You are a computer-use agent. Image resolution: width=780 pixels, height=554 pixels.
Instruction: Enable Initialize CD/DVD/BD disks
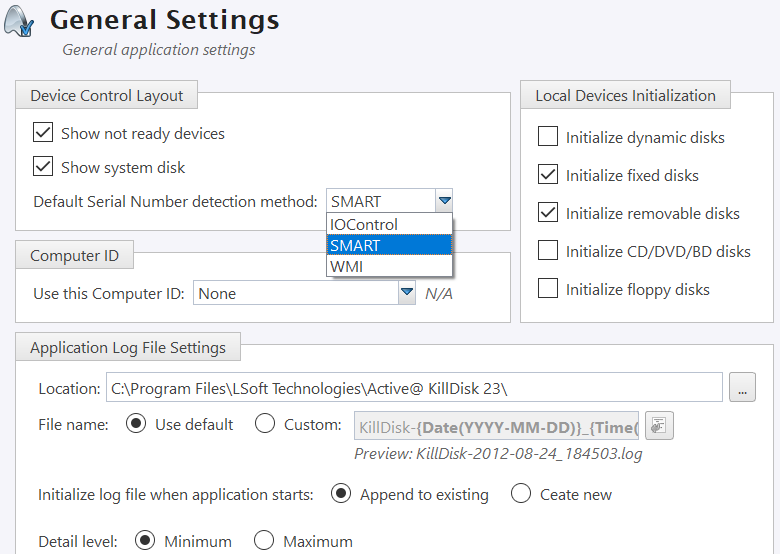click(x=548, y=251)
